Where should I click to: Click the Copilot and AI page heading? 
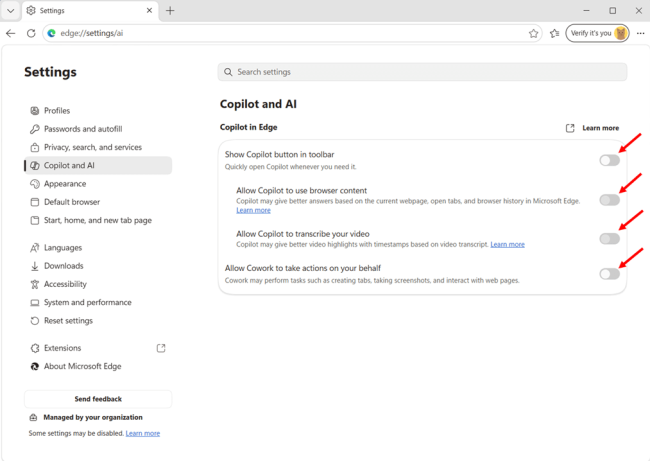(258, 104)
